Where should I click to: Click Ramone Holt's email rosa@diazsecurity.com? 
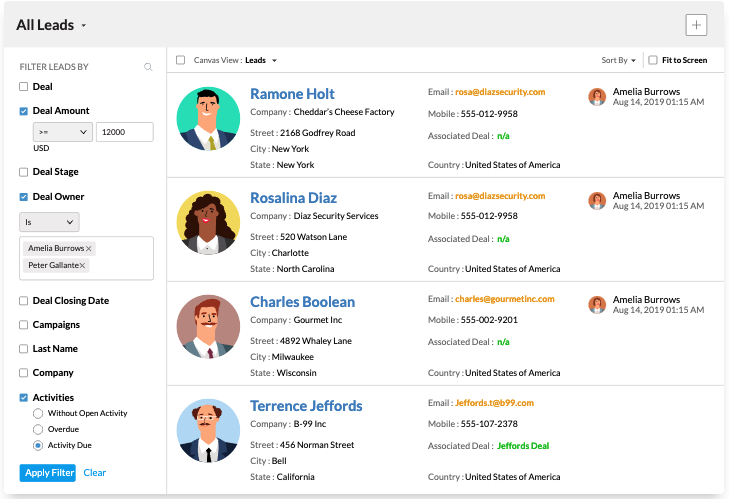tap(500, 92)
